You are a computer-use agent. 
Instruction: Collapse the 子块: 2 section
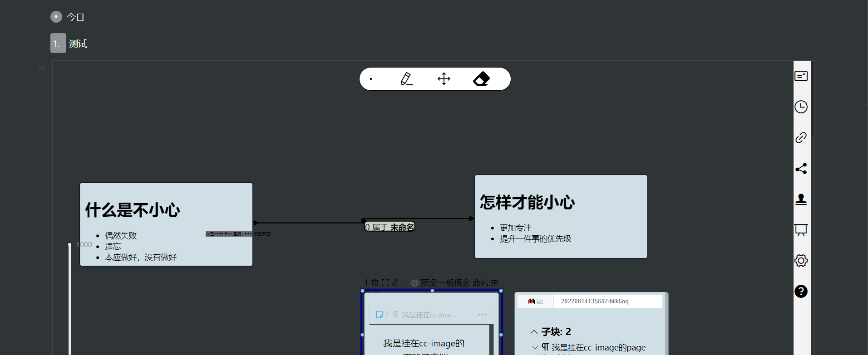pyautogui.click(x=534, y=332)
